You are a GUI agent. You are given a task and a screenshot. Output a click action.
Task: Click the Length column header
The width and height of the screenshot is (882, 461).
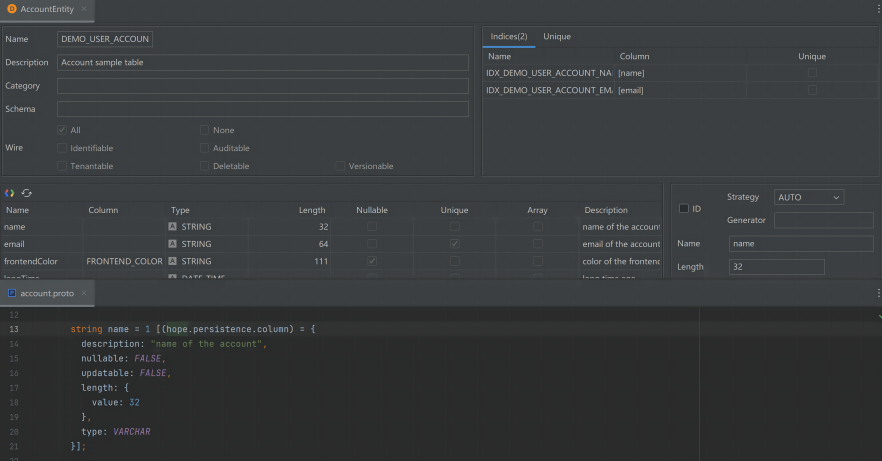[x=312, y=210]
